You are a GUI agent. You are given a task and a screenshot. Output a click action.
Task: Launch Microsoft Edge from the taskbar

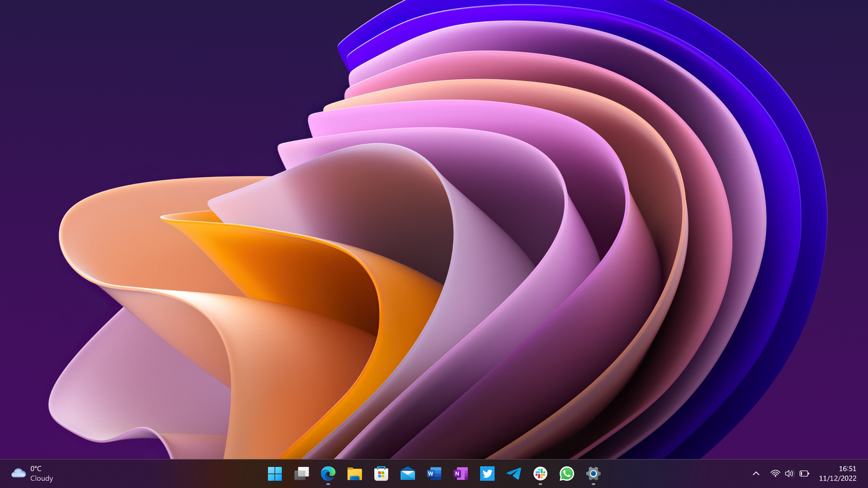(x=328, y=473)
